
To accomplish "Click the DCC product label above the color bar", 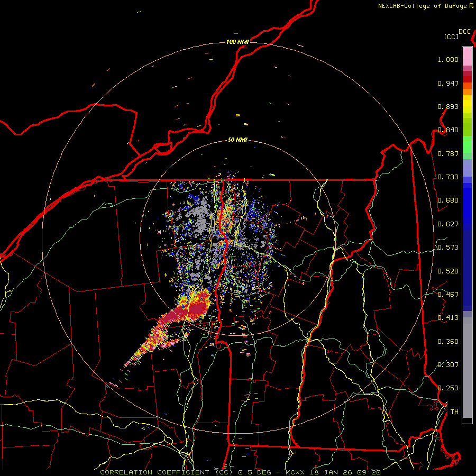I will pos(465,32).
